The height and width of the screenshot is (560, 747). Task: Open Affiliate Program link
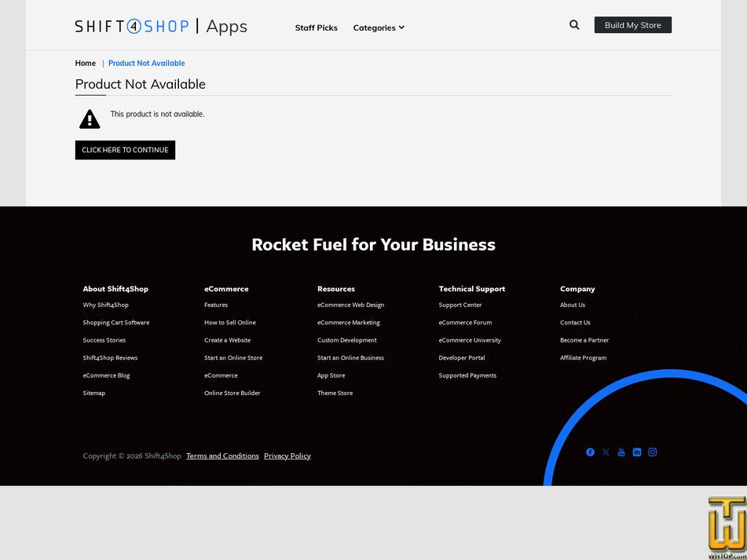coord(584,357)
